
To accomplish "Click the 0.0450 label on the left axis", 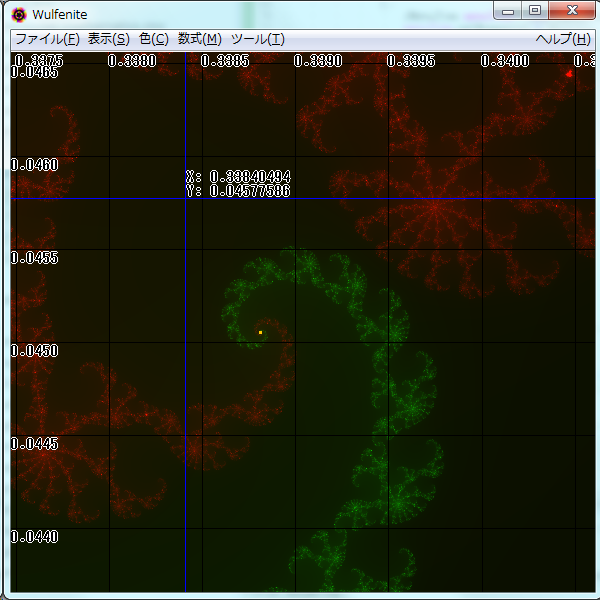I will click(35, 351).
